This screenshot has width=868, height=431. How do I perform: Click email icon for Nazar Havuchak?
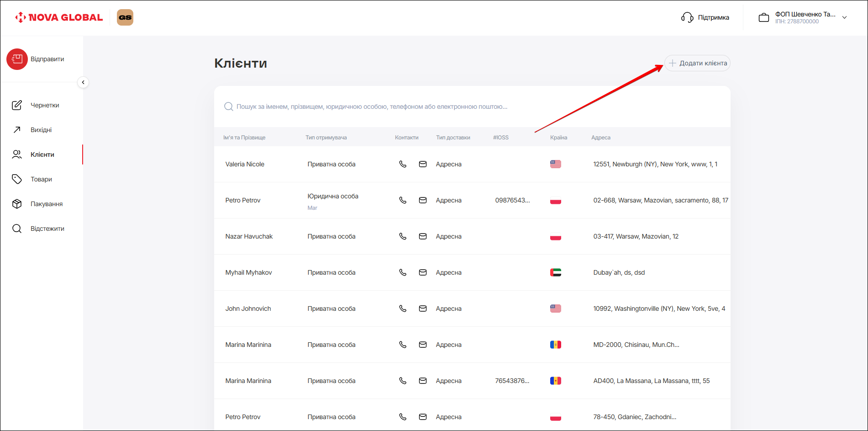click(423, 236)
